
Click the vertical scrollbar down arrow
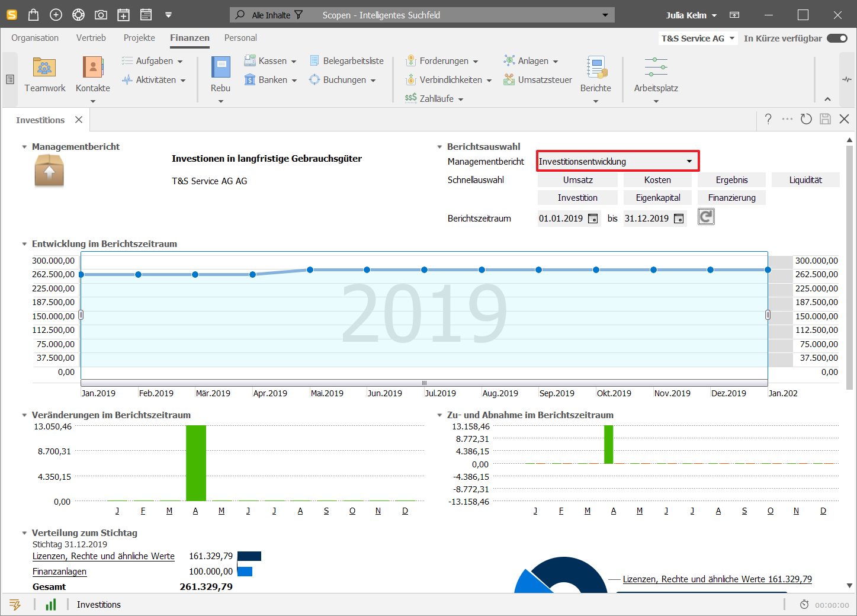(x=849, y=585)
